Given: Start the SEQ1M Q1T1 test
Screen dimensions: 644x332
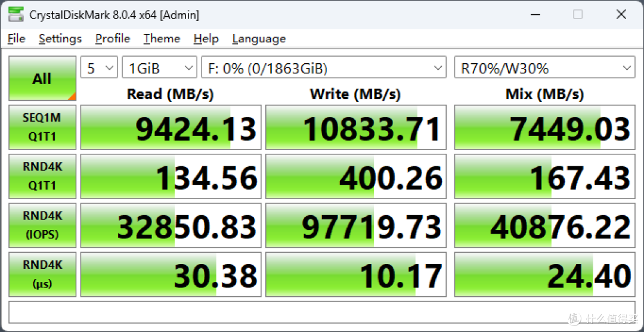Looking at the screenshot, I should click(42, 127).
